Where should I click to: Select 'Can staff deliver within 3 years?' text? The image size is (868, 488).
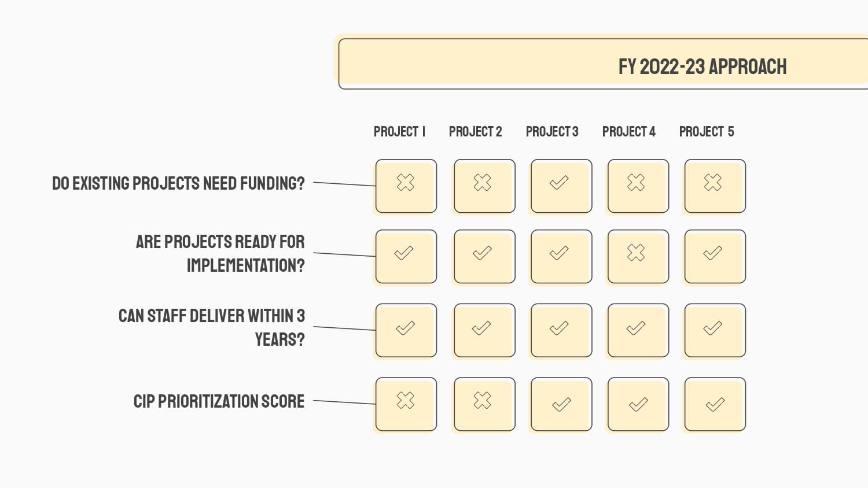click(x=212, y=327)
